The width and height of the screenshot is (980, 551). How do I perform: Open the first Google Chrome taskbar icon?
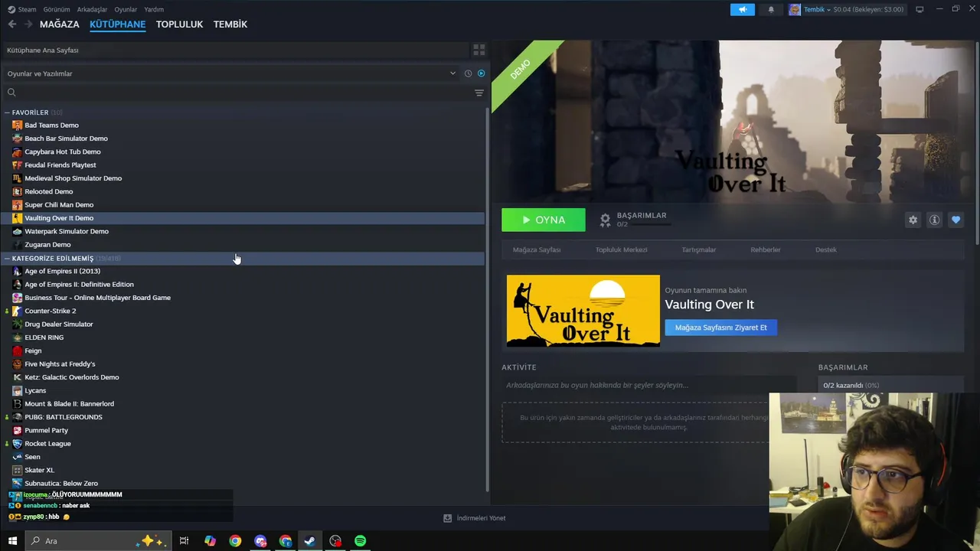[235, 541]
